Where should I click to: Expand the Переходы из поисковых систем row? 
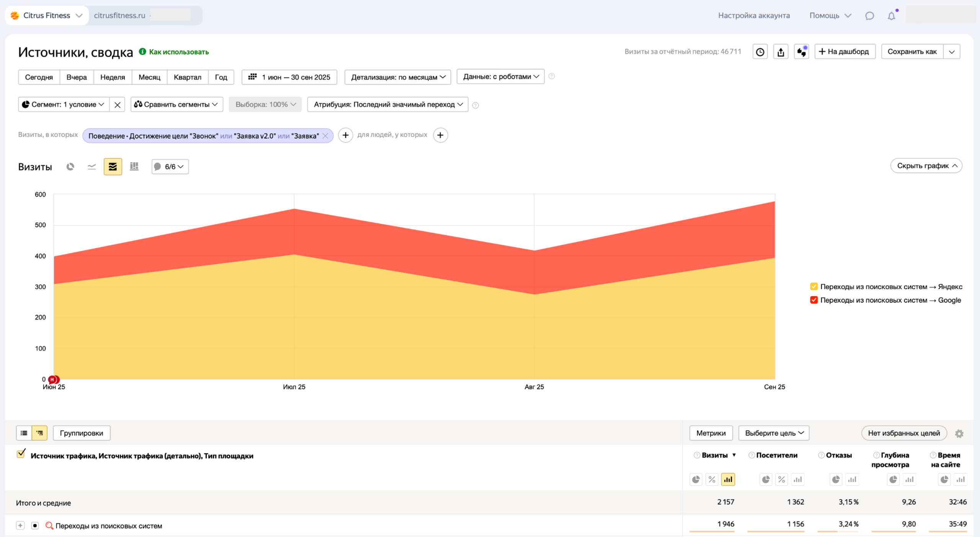point(20,526)
